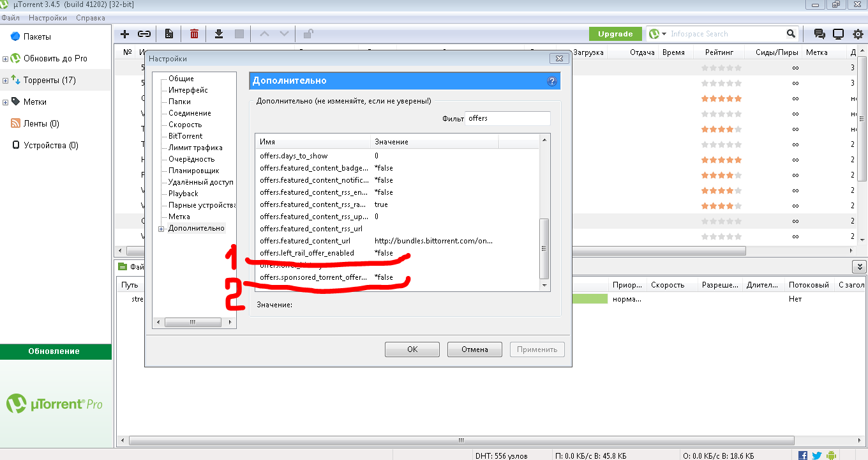Viewport: 868px width, 460px height.
Task: Select Обновить до Pro in the sidebar
Action: [56, 58]
